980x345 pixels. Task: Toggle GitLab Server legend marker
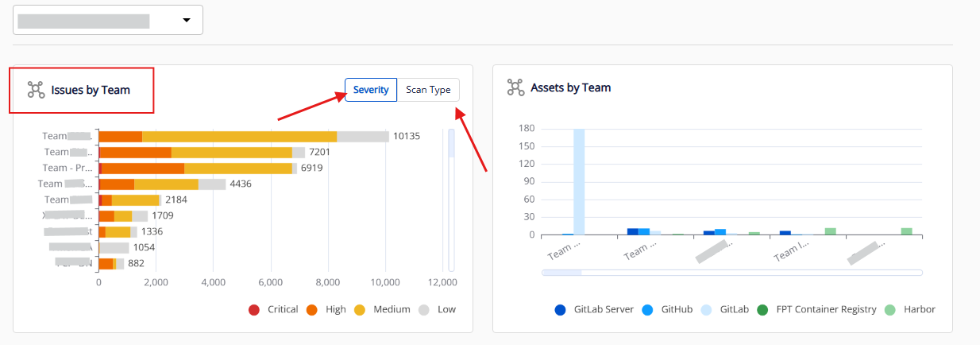coord(561,309)
